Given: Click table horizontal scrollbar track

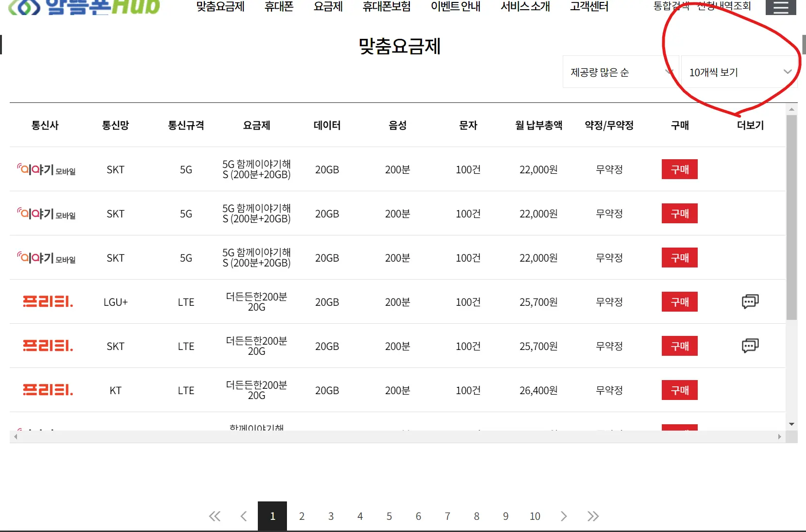Looking at the screenshot, I should 397,437.
